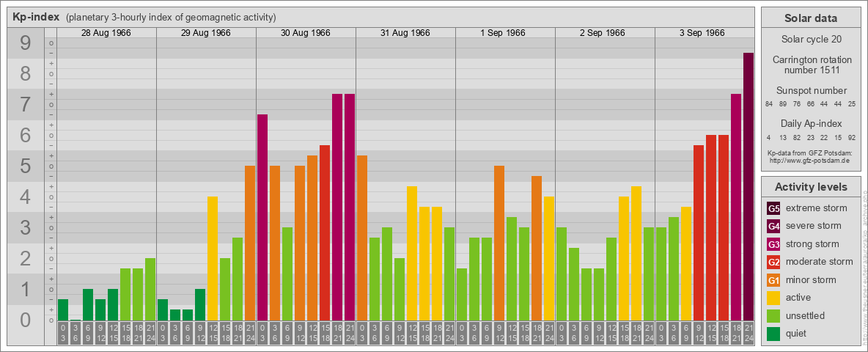
Task: Click the Ap-index value 82
Action: click(797, 138)
